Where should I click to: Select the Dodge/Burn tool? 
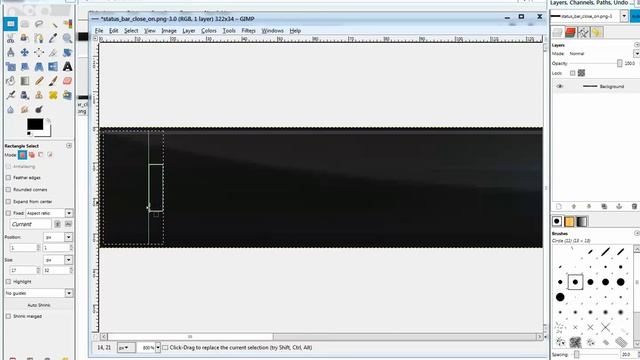[x=39, y=109]
